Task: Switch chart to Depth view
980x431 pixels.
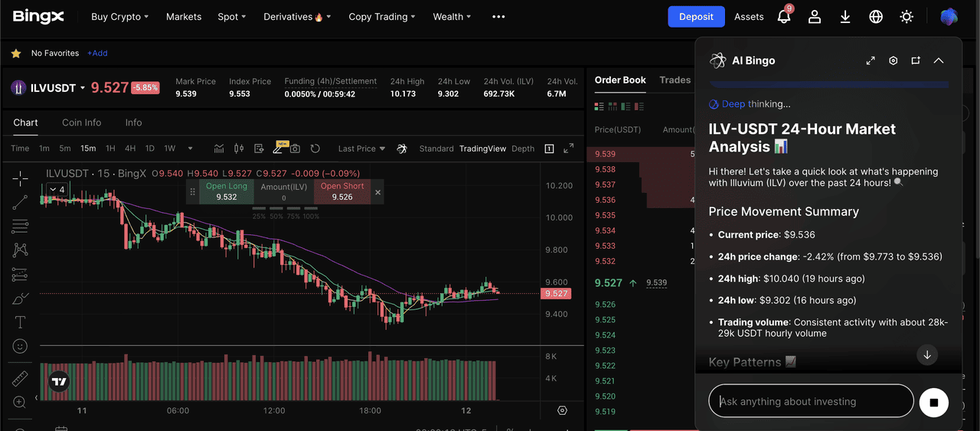Action: click(523, 149)
